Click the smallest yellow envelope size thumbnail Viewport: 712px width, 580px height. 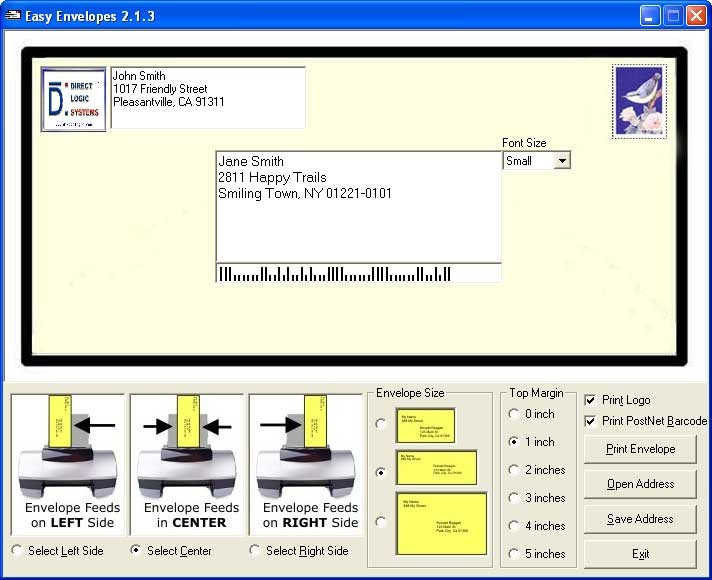(425, 425)
